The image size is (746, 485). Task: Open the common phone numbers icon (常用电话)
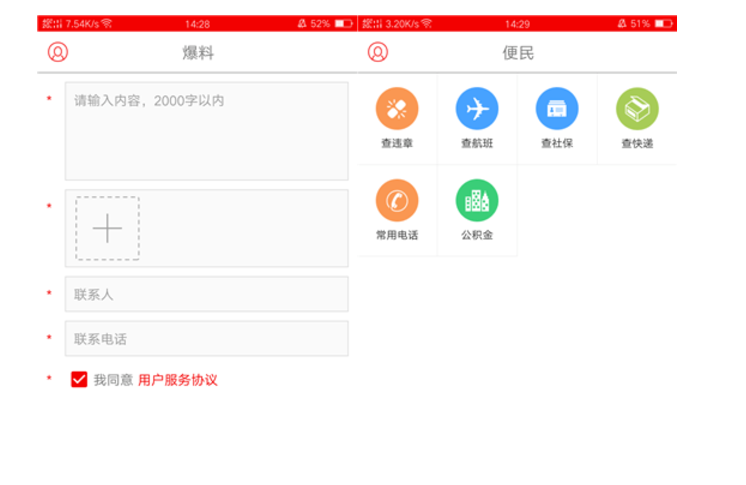397,201
